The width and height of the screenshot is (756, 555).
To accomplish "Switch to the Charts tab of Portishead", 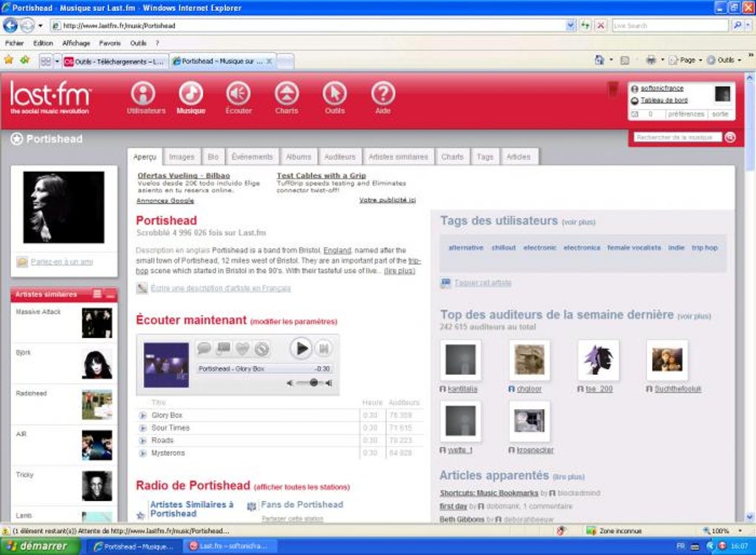I will [452, 156].
